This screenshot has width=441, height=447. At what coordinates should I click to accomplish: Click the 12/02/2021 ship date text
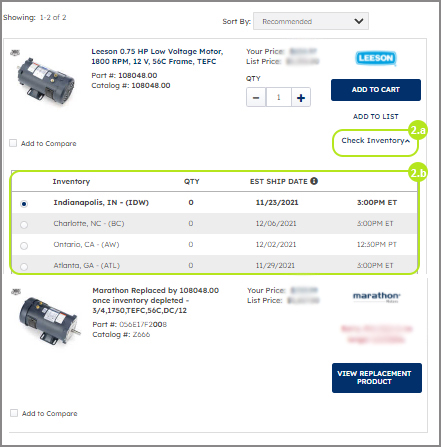click(276, 244)
